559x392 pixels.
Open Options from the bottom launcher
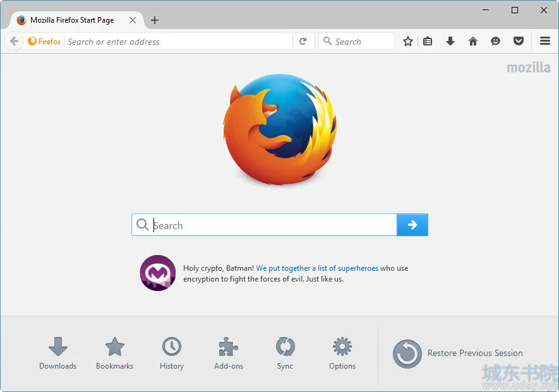[342, 353]
